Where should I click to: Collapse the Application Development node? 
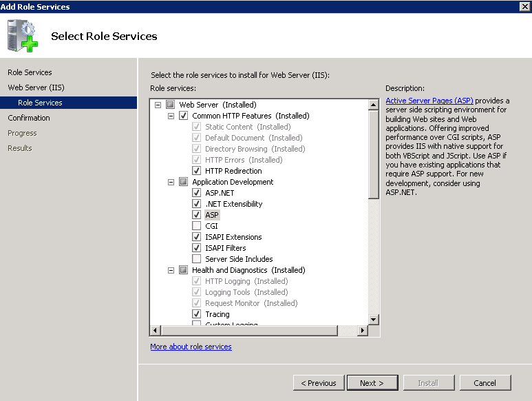[171, 182]
